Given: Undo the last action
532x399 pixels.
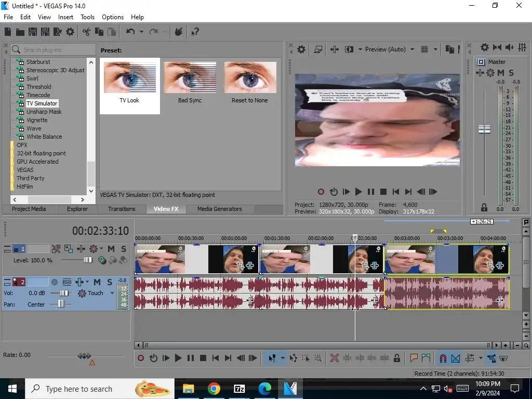Looking at the screenshot, I should pos(130,32).
